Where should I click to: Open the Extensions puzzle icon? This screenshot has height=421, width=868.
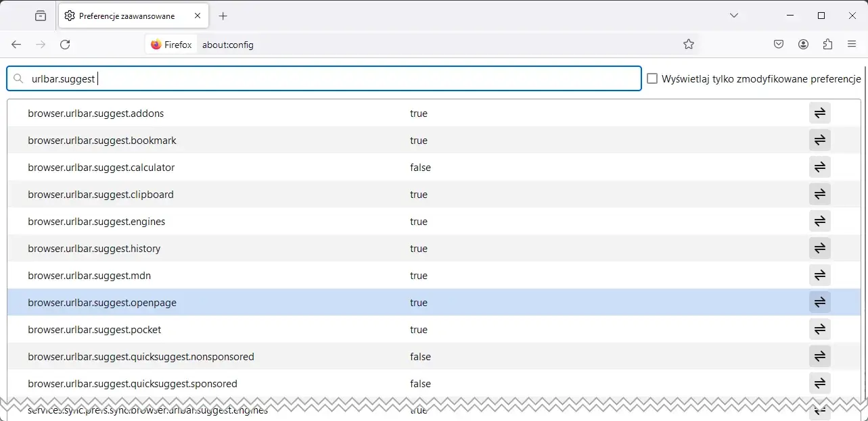coord(827,45)
